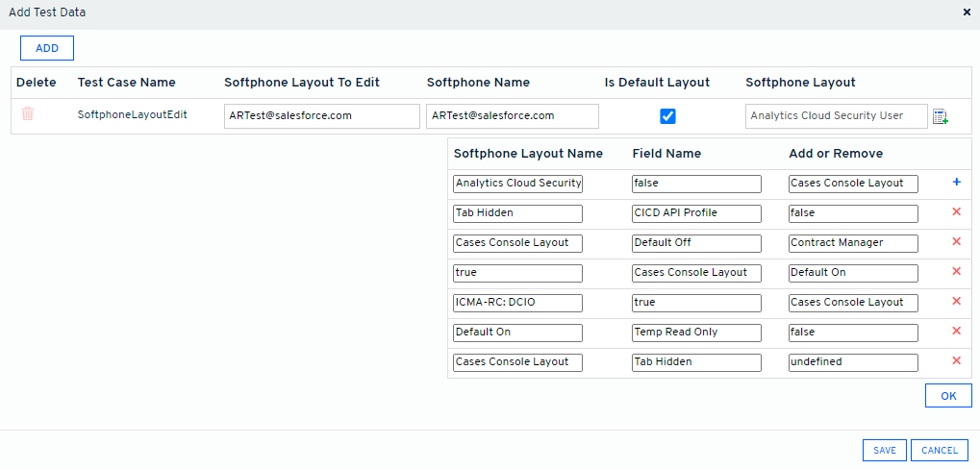
Task: Cancel the Add Test Data dialog
Action: pyautogui.click(x=940, y=450)
